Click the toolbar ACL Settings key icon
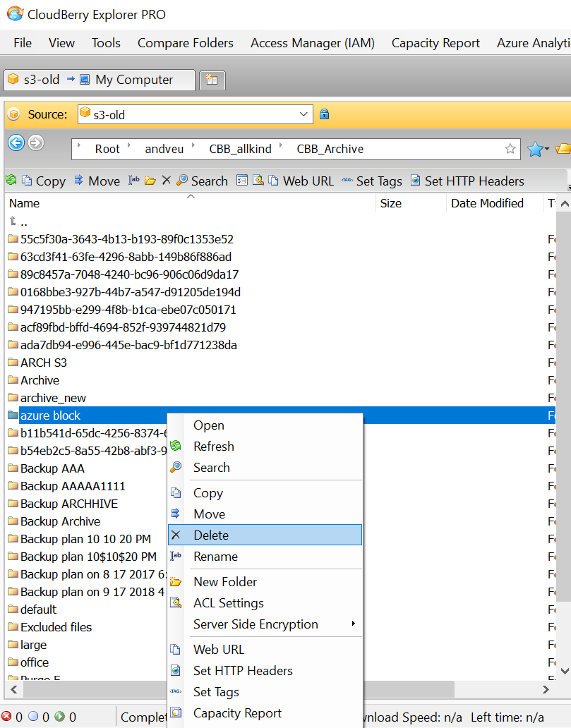The image size is (571, 728). [x=258, y=180]
